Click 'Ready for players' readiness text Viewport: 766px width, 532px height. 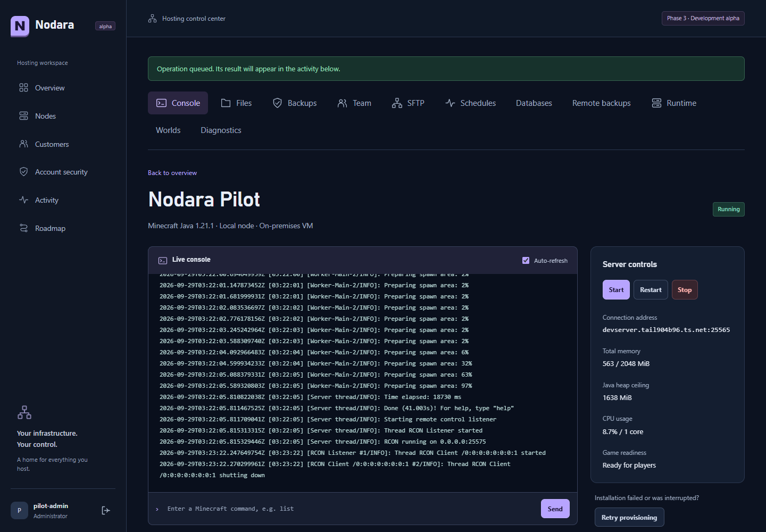pos(629,465)
